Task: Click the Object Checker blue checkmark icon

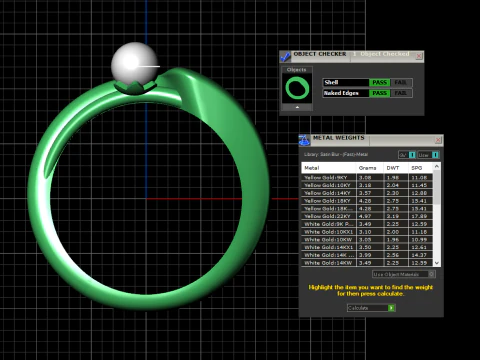Action: point(285,56)
